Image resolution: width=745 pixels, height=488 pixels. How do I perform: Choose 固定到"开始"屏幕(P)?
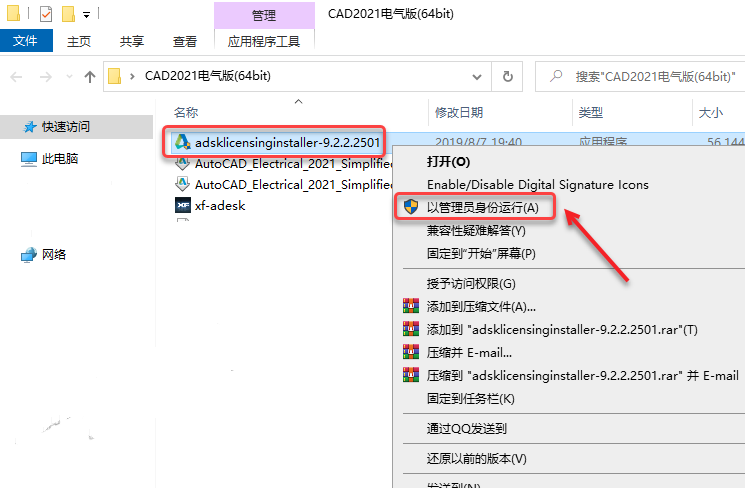pyautogui.click(x=481, y=253)
